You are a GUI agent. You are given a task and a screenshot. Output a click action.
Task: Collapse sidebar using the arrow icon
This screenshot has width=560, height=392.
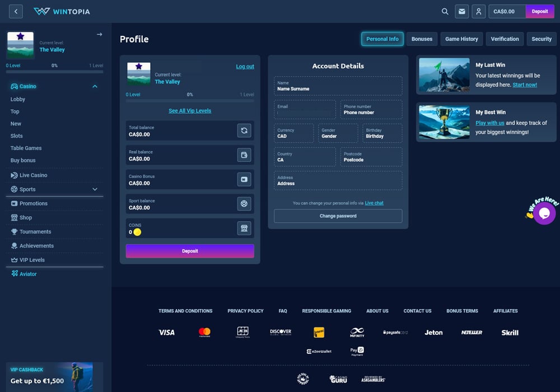pyautogui.click(x=99, y=34)
